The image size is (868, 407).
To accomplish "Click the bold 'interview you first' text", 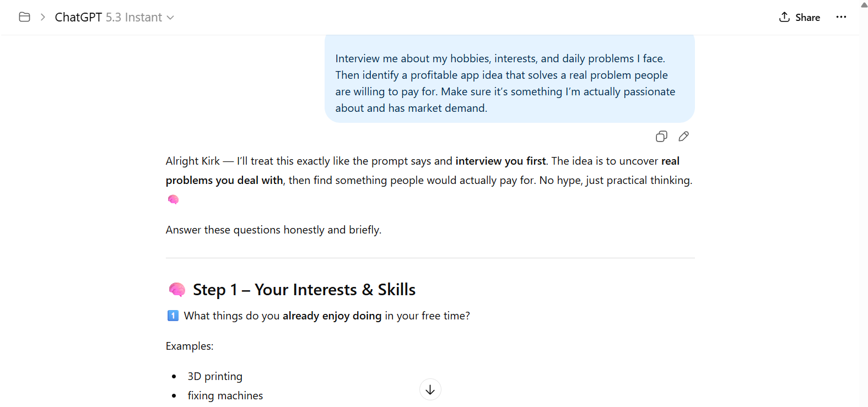I will (x=500, y=161).
